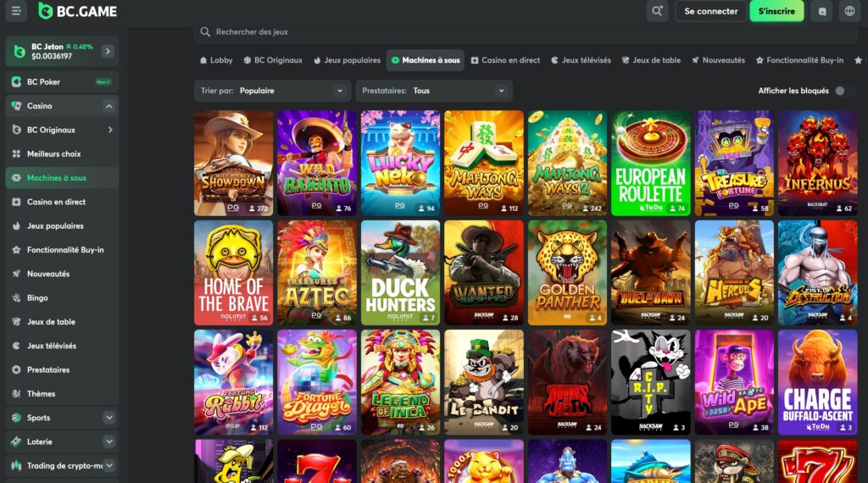Switch to the Fonctionnalité Buy-in tab
This screenshot has width=868, height=483.
(799, 60)
